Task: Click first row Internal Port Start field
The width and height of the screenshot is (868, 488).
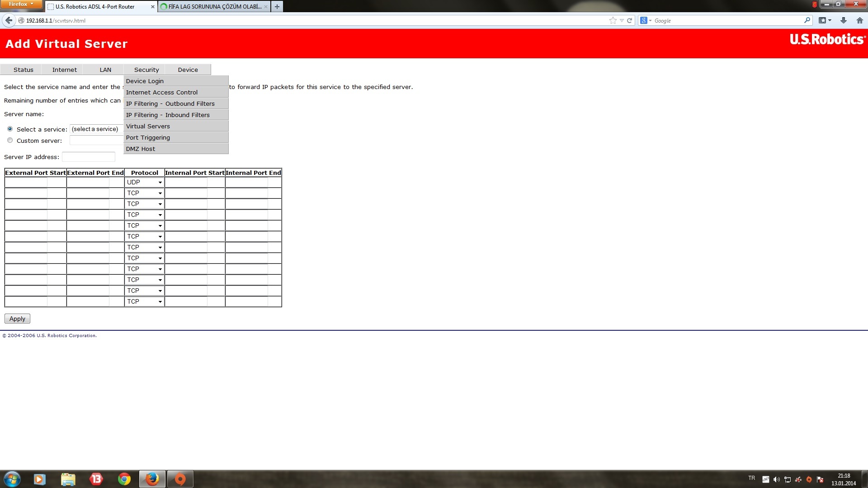Action: pyautogui.click(x=186, y=182)
